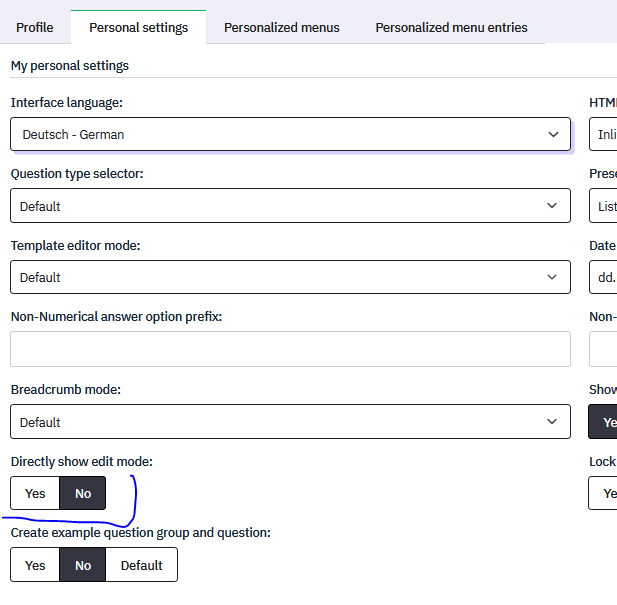Image resolution: width=617 pixels, height=605 pixels.
Task: Set Directly show edit mode to No
Action: [x=83, y=493]
